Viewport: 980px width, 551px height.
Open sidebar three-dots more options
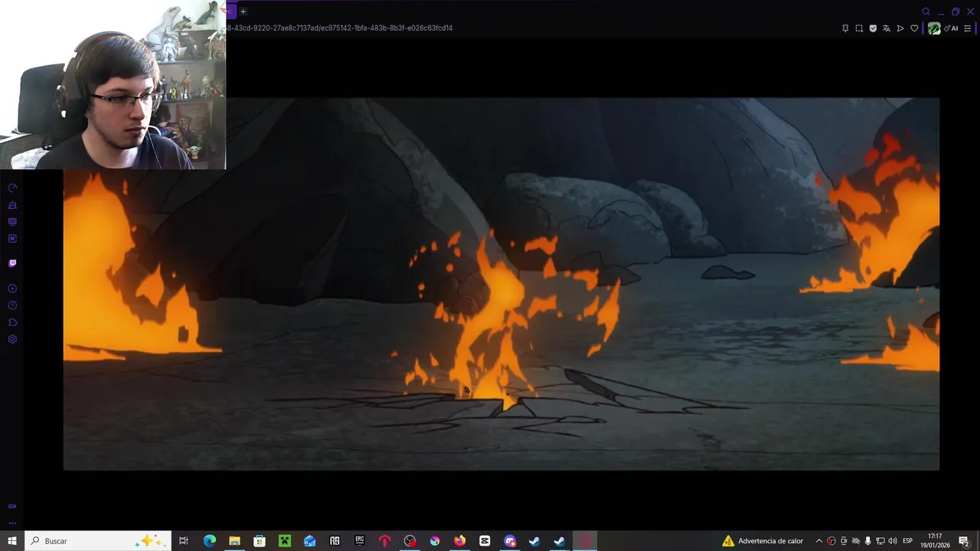pos(12,523)
